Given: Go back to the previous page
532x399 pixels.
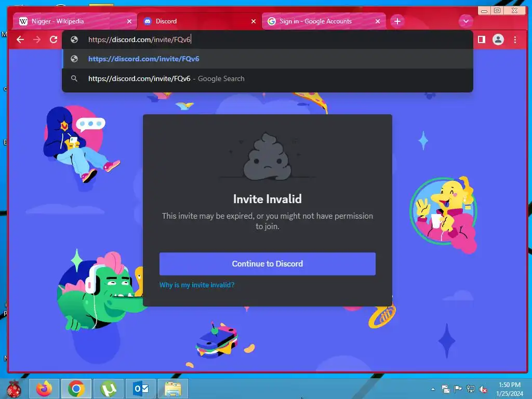Looking at the screenshot, I should [x=20, y=39].
